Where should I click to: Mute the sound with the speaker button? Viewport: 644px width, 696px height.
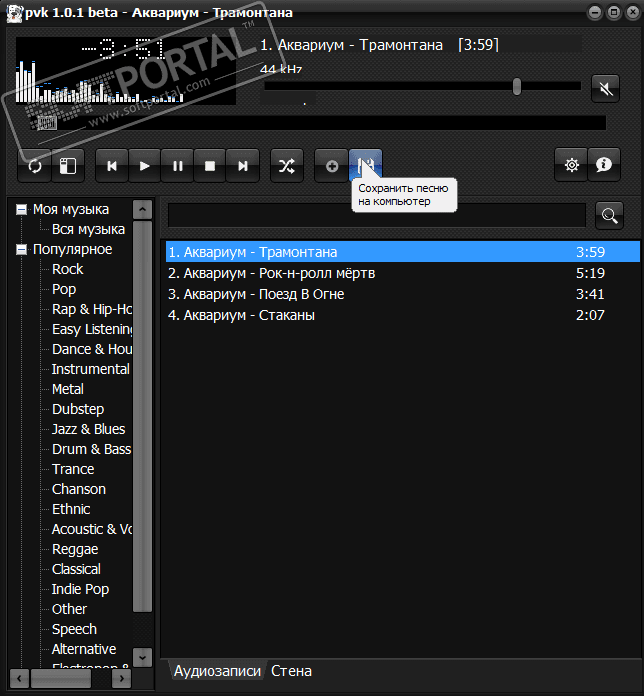pyautogui.click(x=605, y=89)
